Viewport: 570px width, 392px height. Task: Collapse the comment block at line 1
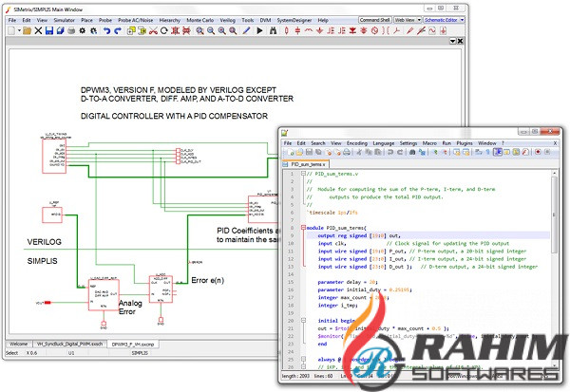(303, 174)
